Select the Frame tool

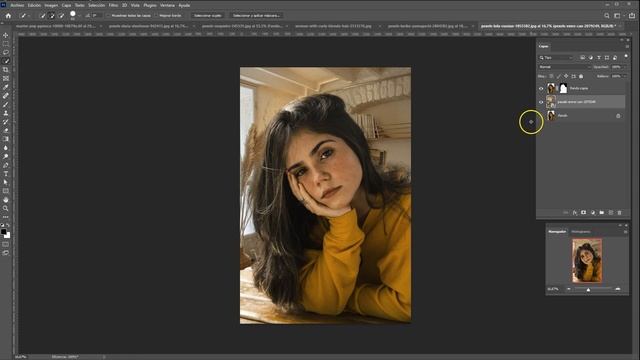pos(6,78)
